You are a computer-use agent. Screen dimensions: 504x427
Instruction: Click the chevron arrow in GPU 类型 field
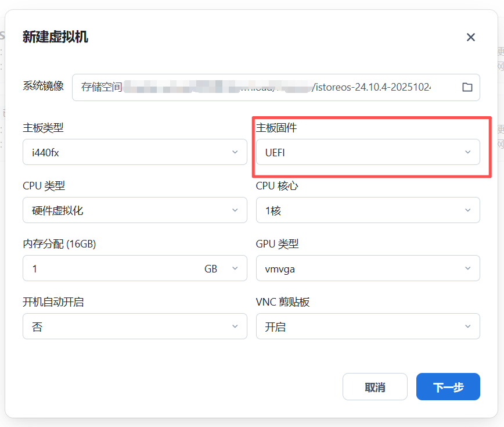click(467, 268)
